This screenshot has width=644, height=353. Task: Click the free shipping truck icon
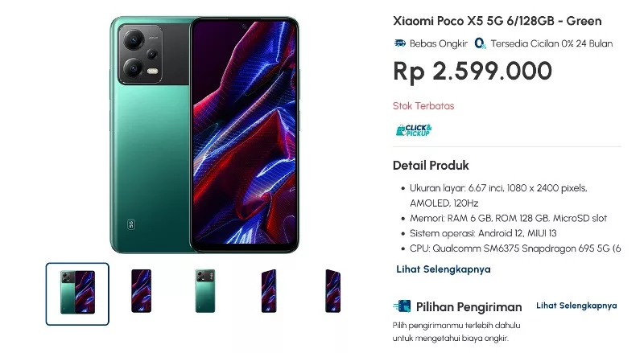[399, 43]
